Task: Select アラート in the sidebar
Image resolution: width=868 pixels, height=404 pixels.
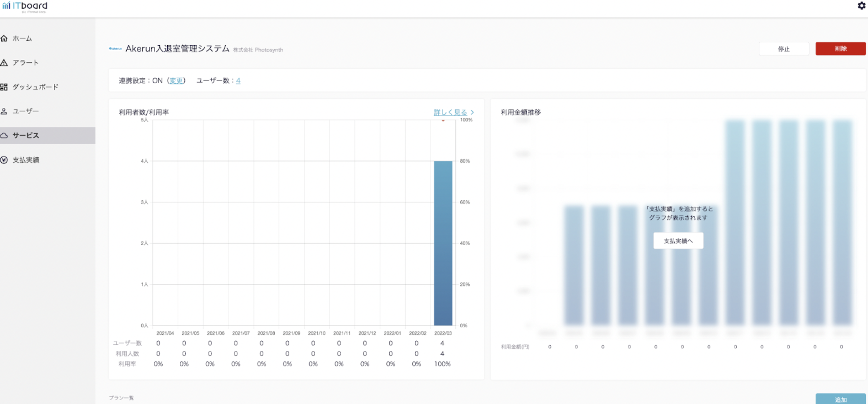Action: (26, 63)
